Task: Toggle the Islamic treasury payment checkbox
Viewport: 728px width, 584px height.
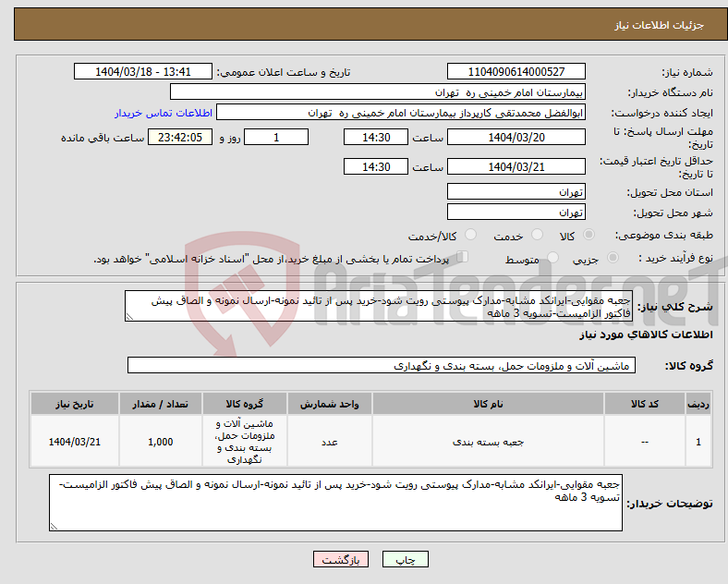Action: pyautogui.click(x=463, y=257)
